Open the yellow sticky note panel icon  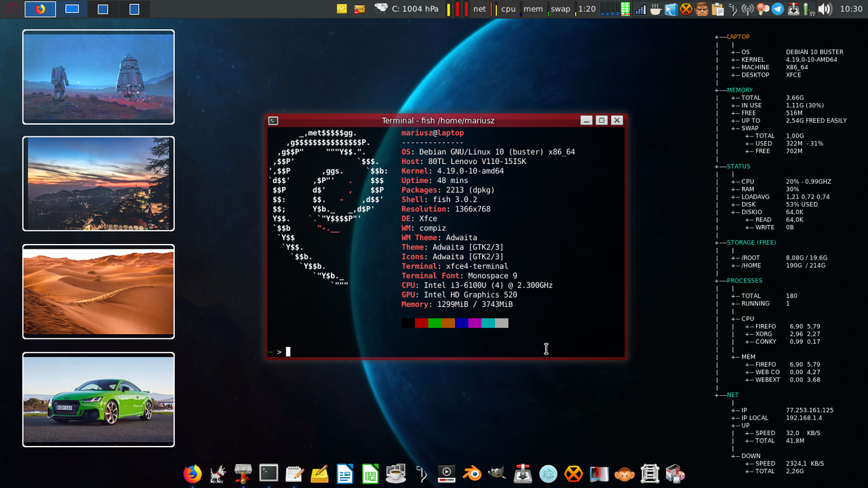tap(342, 9)
